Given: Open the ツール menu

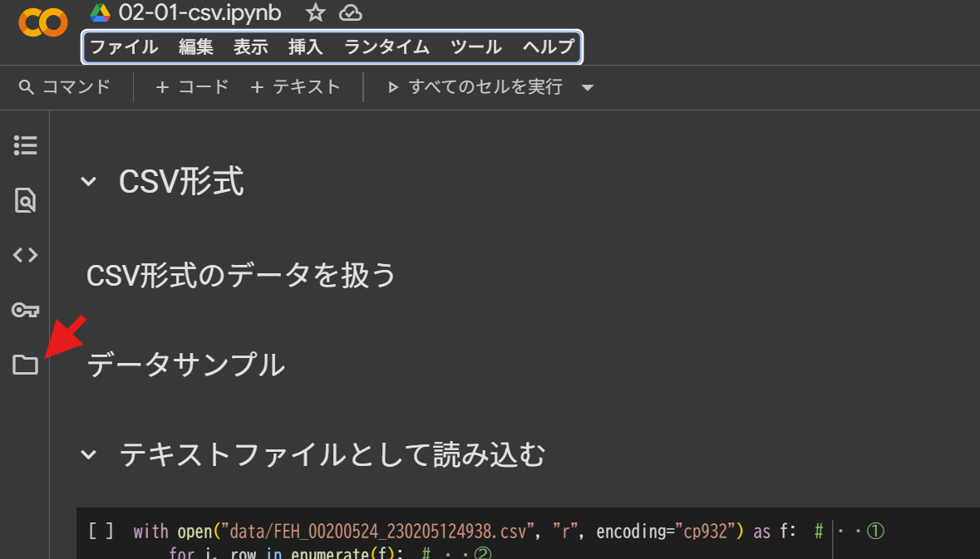Looking at the screenshot, I should (x=476, y=47).
